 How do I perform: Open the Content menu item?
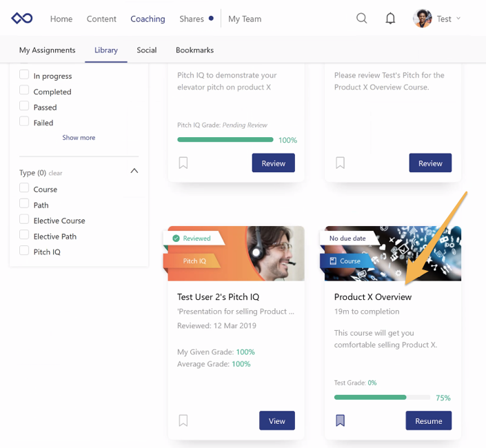coord(101,19)
